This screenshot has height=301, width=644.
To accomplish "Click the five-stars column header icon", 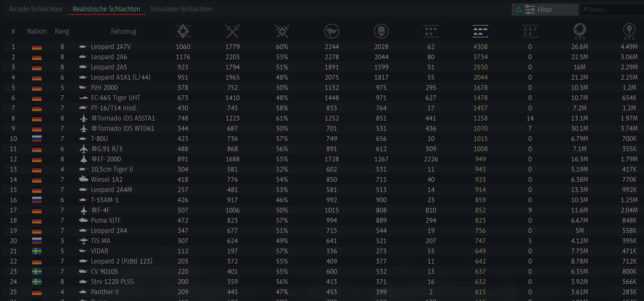I will [x=430, y=31].
